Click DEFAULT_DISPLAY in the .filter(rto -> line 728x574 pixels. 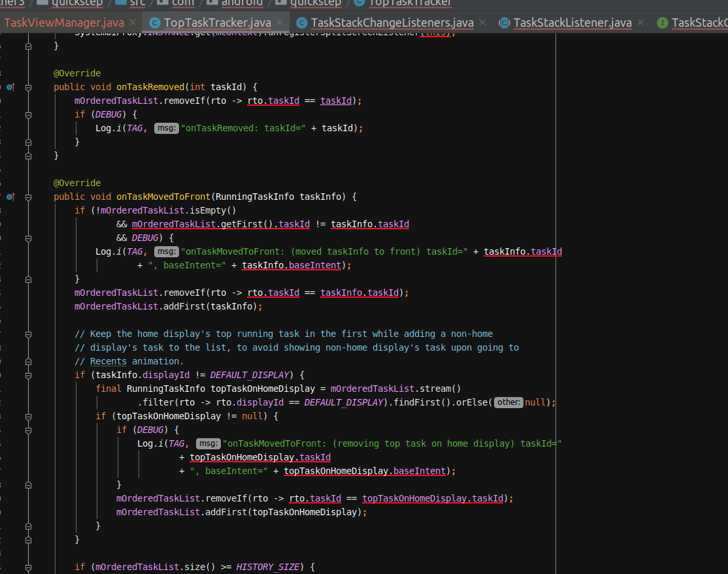pos(344,402)
